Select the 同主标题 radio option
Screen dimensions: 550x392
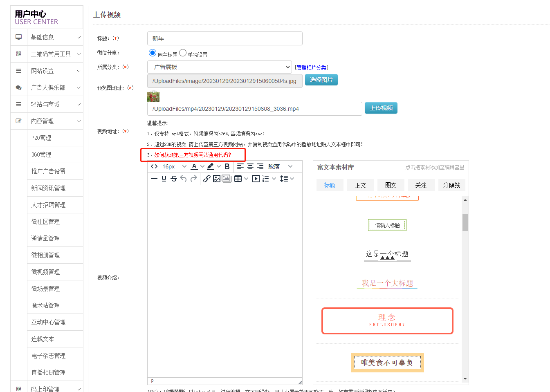[x=153, y=53]
